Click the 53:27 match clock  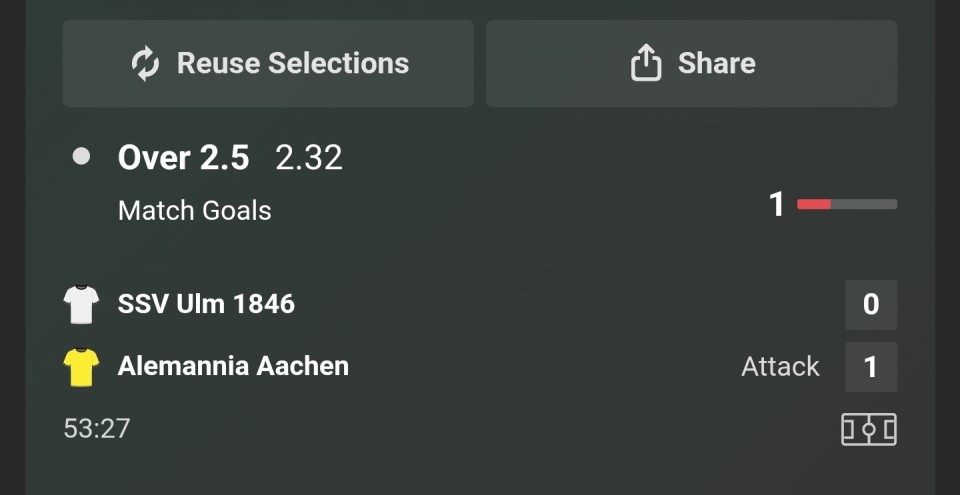pos(97,428)
